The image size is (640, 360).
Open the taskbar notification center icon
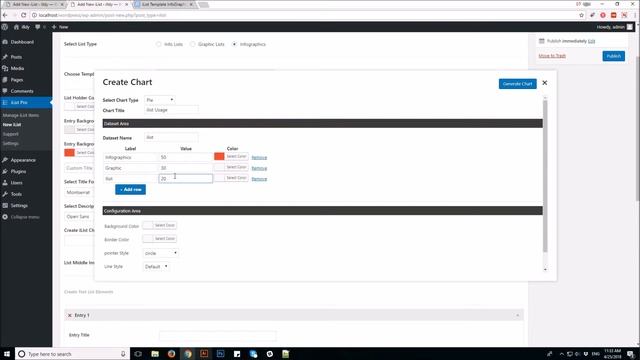[x=631, y=354]
